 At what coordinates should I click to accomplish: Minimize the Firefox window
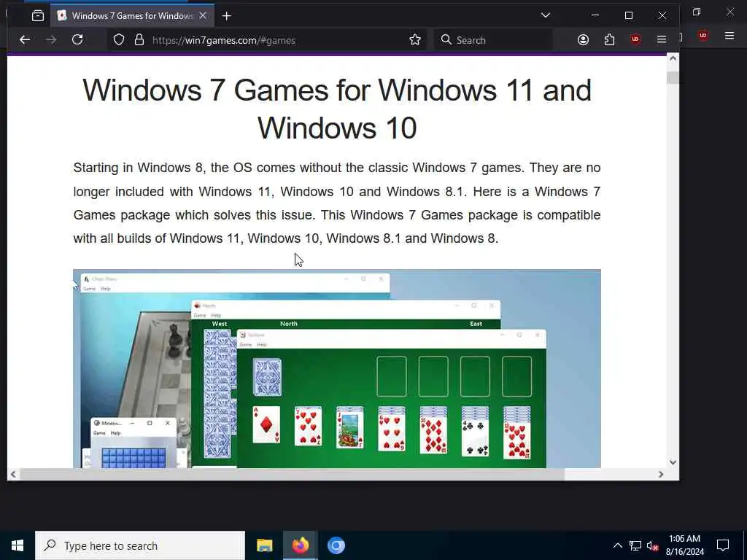click(x=595, y=15)
